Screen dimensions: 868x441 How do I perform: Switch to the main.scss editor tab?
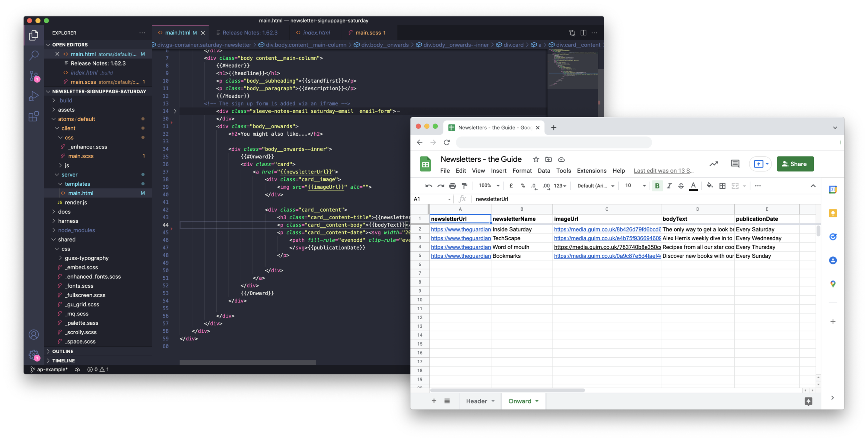[x=368, y=33]
